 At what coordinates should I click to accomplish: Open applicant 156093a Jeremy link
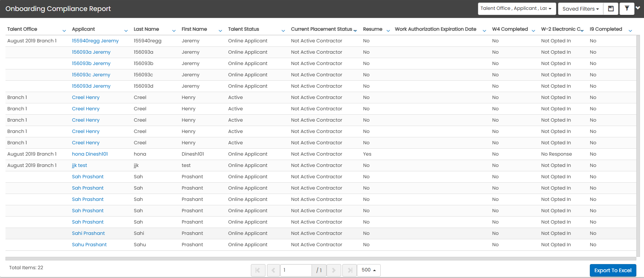(91, 52)
